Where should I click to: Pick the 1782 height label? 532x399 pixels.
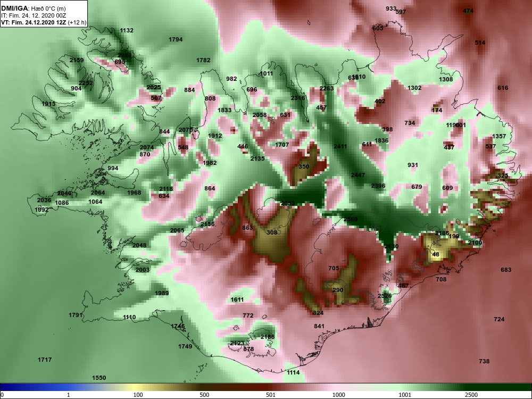tap(203, 60)
